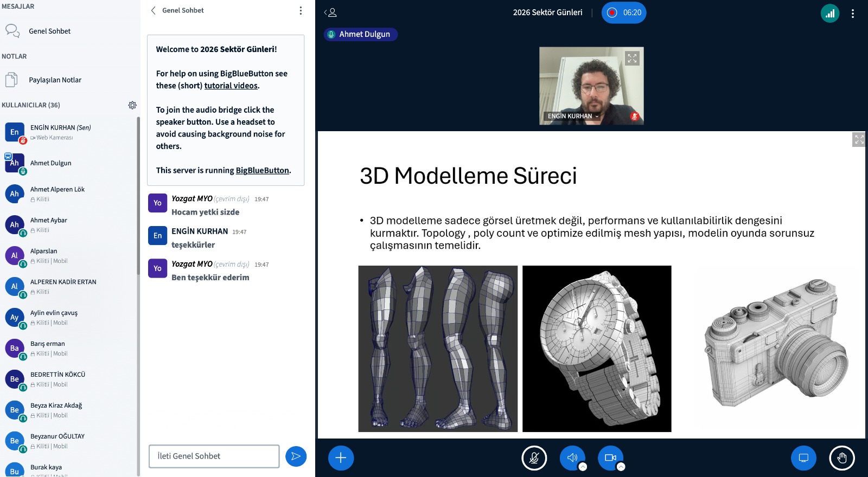Raise hand with the hand icon
868x477 pixels.
(x=841, y=457)
